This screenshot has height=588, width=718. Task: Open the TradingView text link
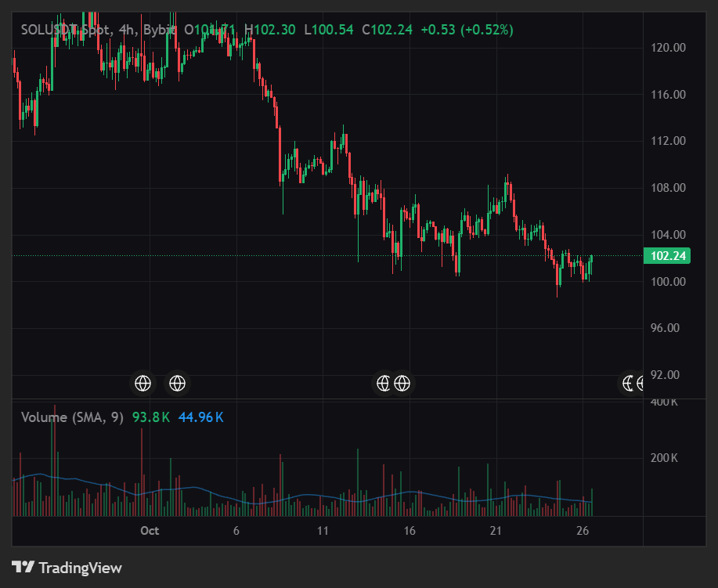pyautogui.click(x=80, y=568)
